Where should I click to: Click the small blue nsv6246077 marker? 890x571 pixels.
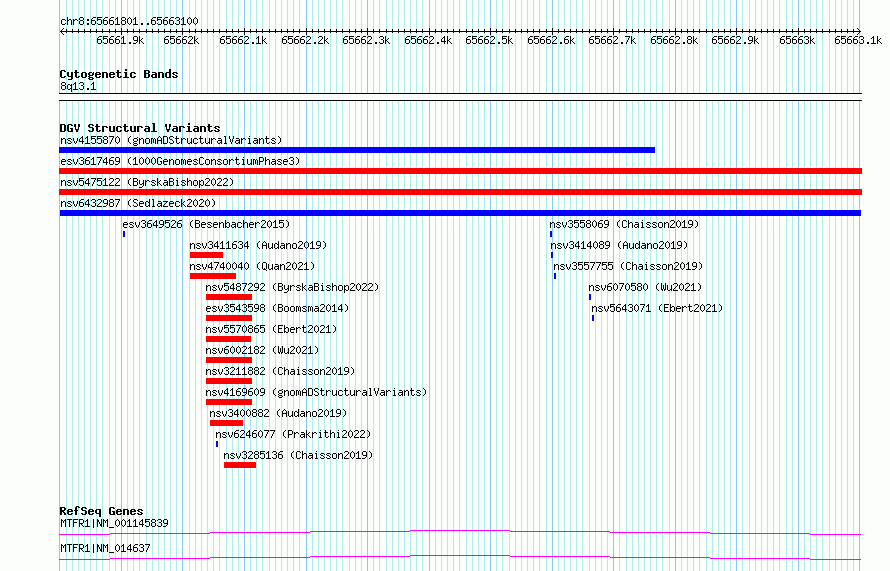coord(217,444)
